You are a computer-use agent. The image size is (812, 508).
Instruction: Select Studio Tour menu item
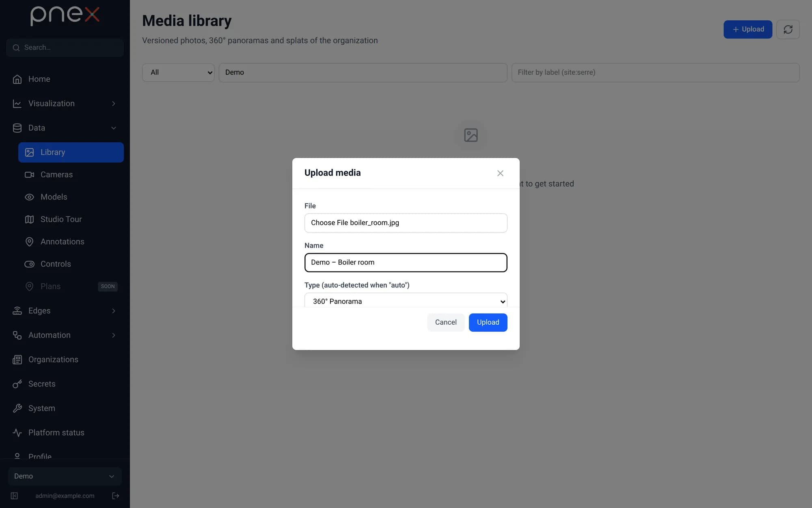point(71,219)
